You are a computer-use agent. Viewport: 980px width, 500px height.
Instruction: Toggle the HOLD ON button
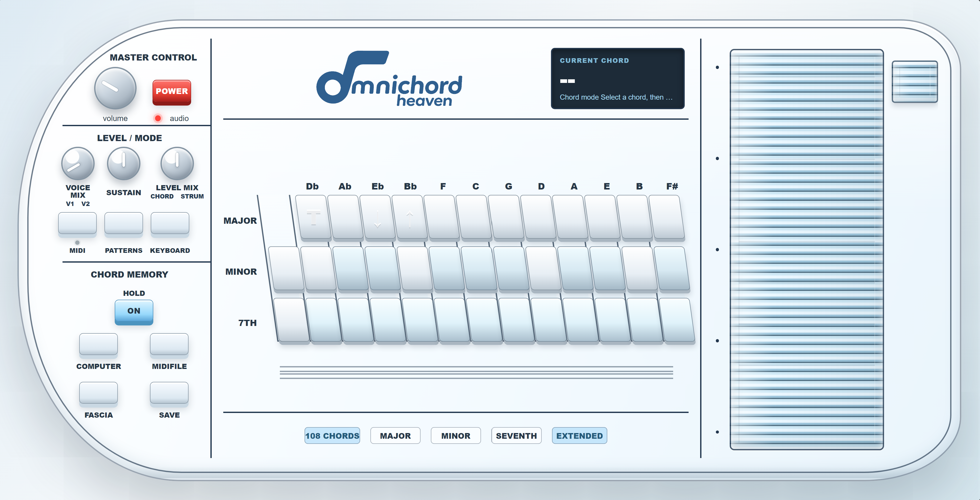tap(134, 312)
